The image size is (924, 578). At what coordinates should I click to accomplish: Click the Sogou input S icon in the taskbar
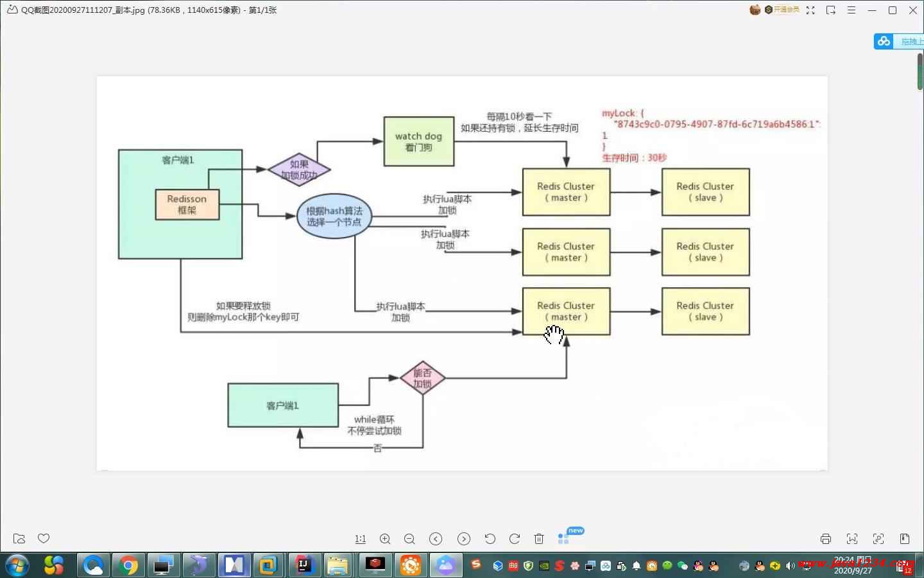click(476, 565)
